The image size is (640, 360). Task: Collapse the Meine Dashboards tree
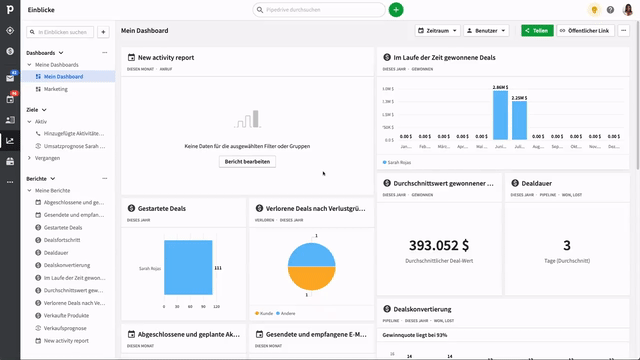[29, 65]
